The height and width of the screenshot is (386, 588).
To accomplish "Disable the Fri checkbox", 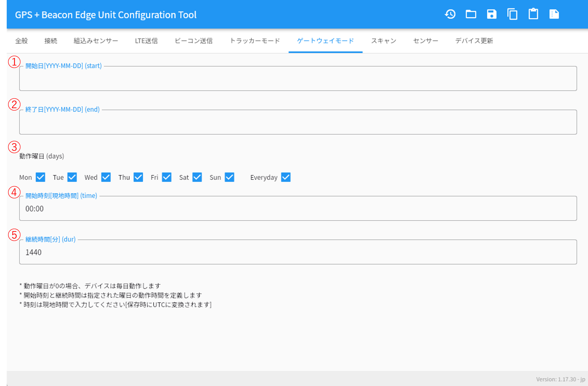I will click(x=167, y=177).
